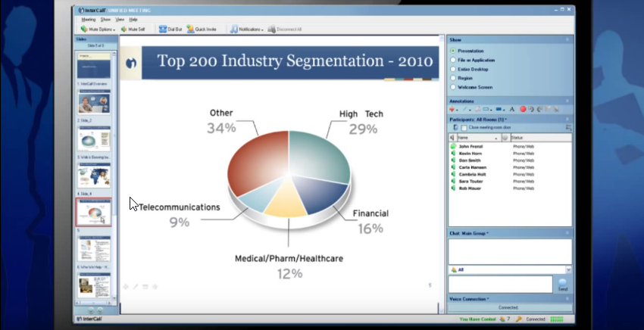Click the Dial Out phone icon
Screen dimensions: 644x330
point(163,30)
